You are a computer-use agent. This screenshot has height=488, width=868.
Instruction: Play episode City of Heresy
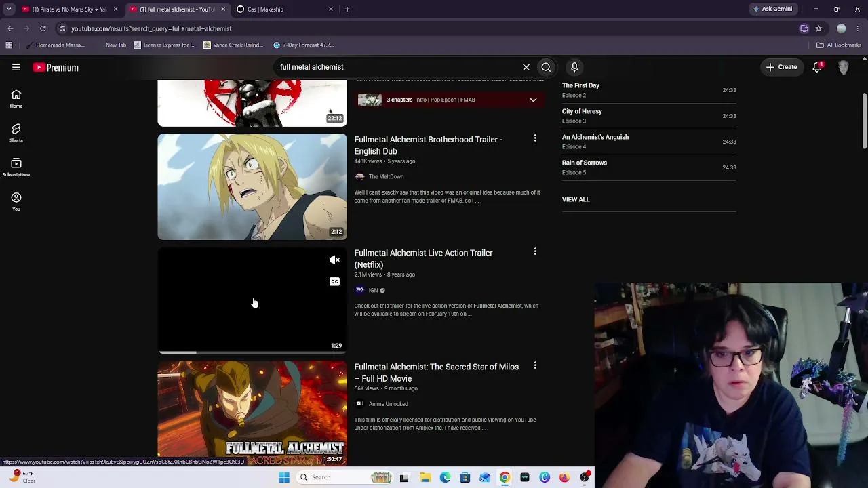649,116
